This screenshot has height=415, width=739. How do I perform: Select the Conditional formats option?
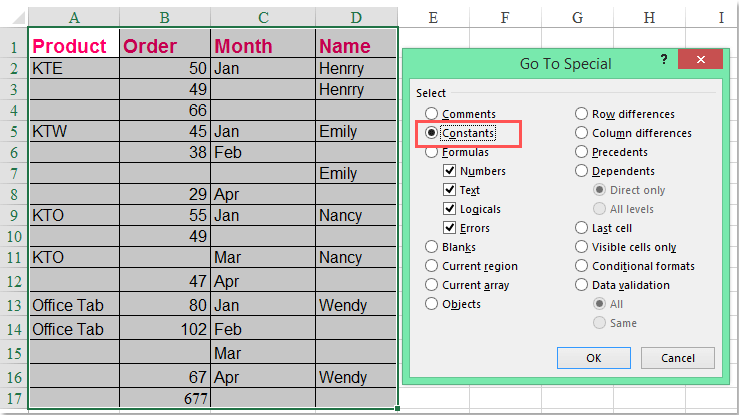pyautogui.click(x=582, y=266)
